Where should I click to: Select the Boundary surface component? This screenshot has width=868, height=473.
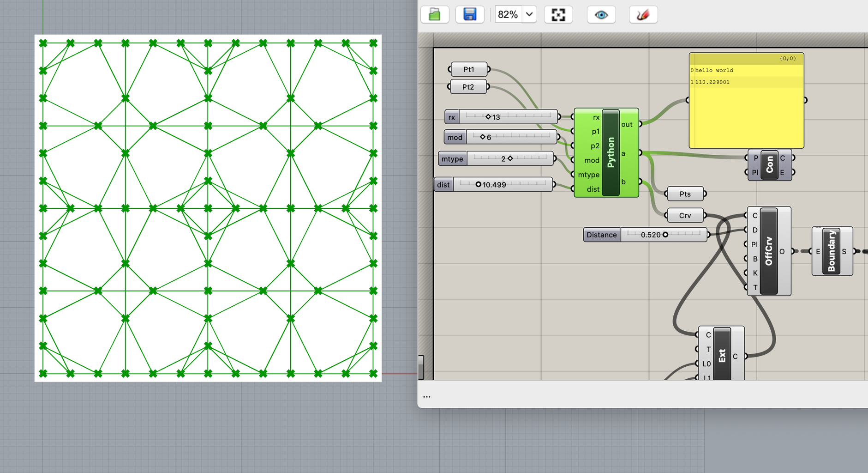832,251
